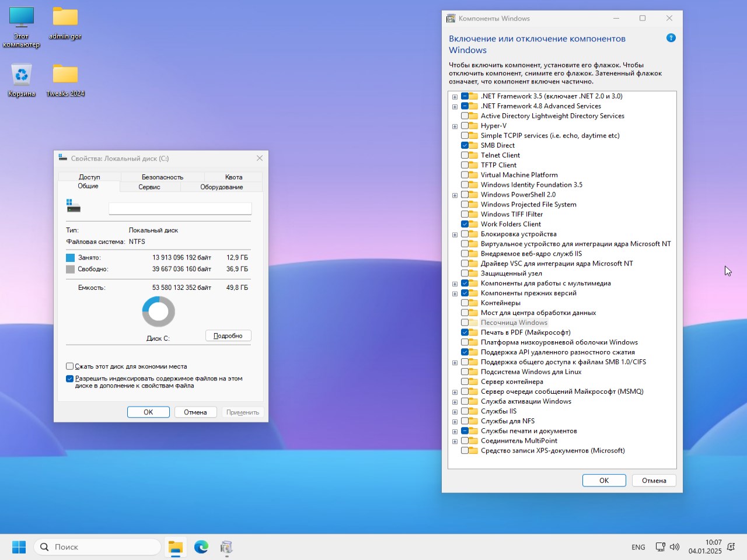
Task: Tick the Hyper-V component checkbox
Action: pos(465,126)
